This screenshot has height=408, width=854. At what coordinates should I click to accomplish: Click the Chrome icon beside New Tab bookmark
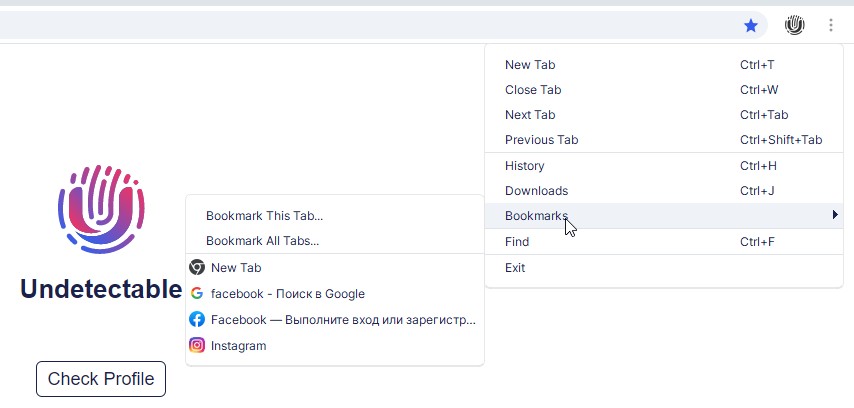tap(197, 268)
